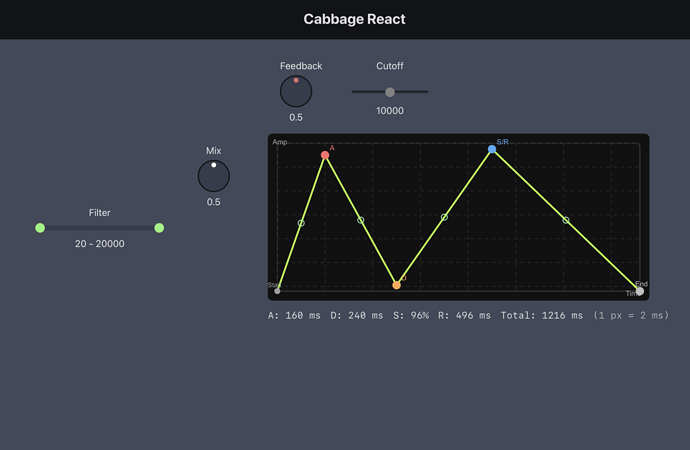Click the curve handle on the rise to S/R
Image resolution: width=690 pixels, height=450 pixels.
tap(444, 217)
